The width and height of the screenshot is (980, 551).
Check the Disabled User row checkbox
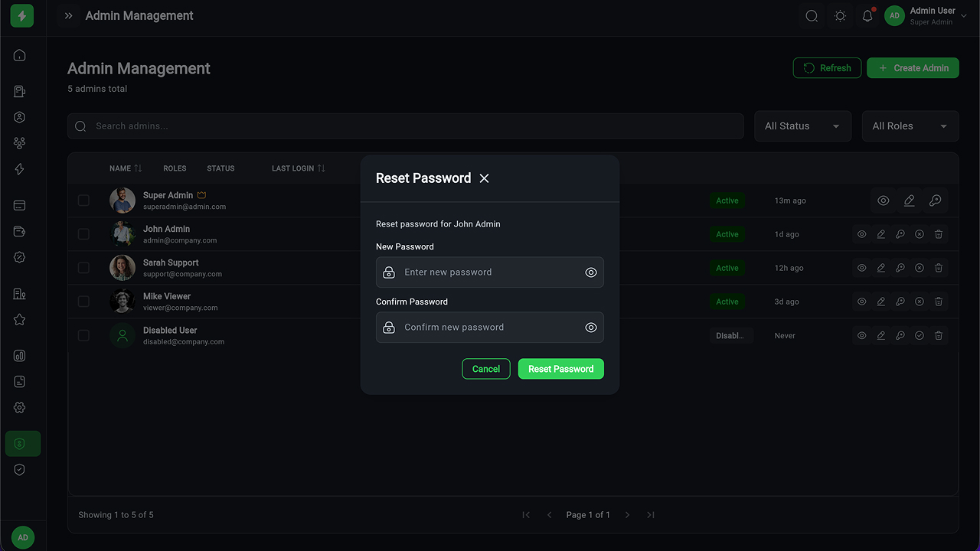click(x=83, y=335)
